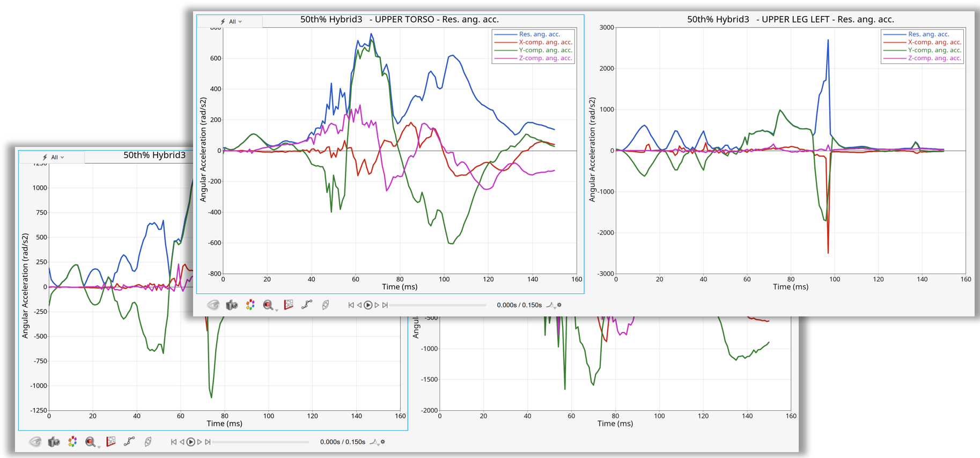Screen dimensions: 980x458
Task: Open the color palette icon in the front window
Action: tap(250, 305)
